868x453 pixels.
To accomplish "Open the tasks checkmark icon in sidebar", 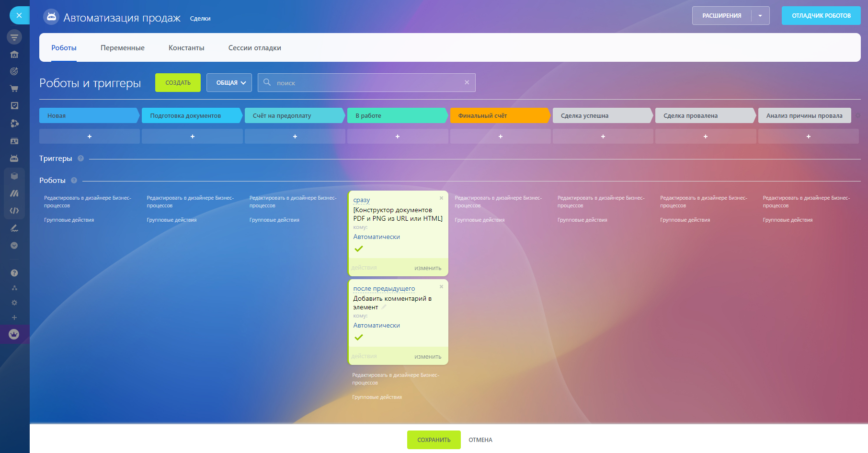I will [14, 105].
